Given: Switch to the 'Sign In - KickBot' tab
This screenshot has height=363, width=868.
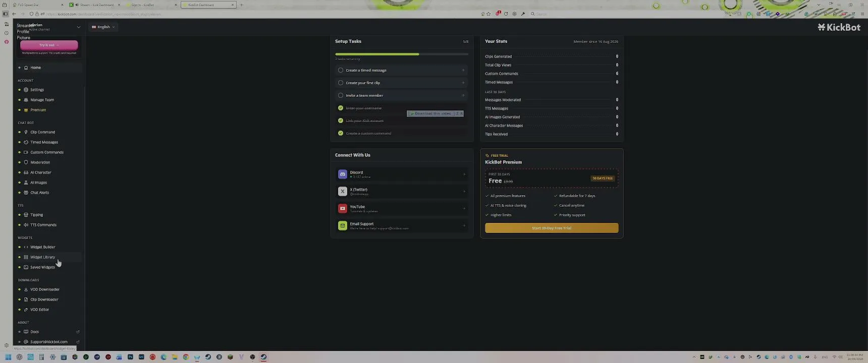Looking at the screenshot, I should 151,5.
